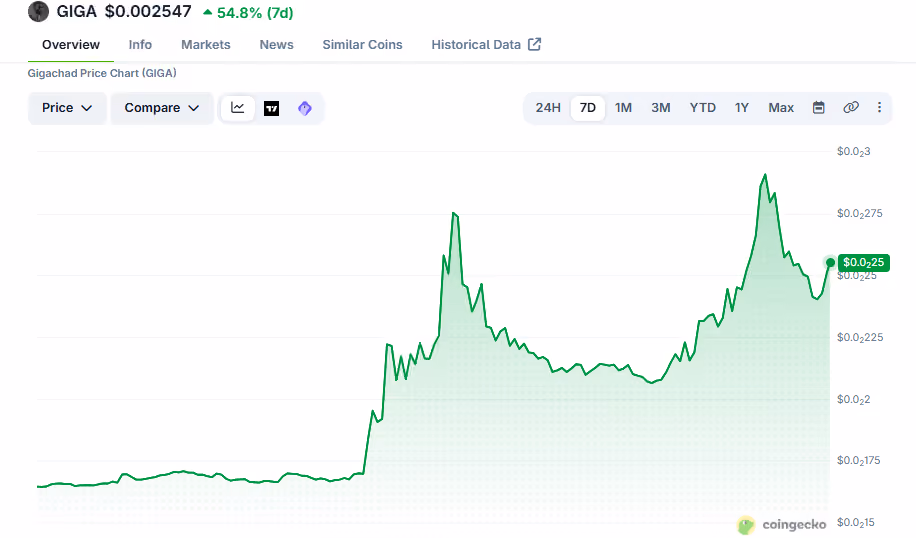
Task: Click the highest peak of the price line
Action: [x=765, y=175]
